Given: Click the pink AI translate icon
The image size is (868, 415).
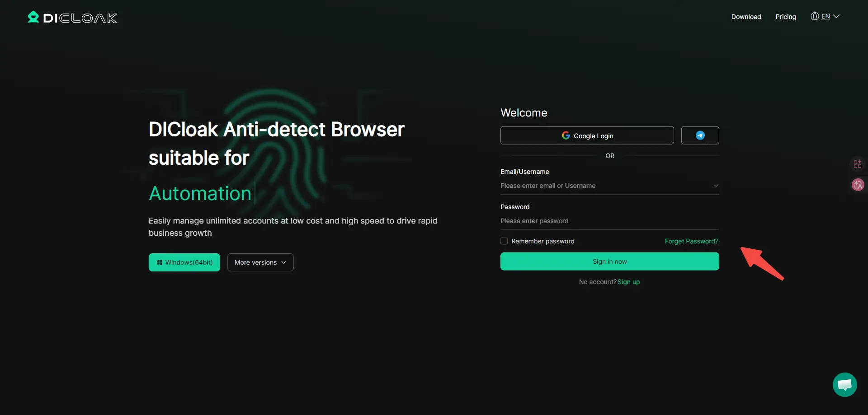Looking at the screenshot, I should pos(858,185).
